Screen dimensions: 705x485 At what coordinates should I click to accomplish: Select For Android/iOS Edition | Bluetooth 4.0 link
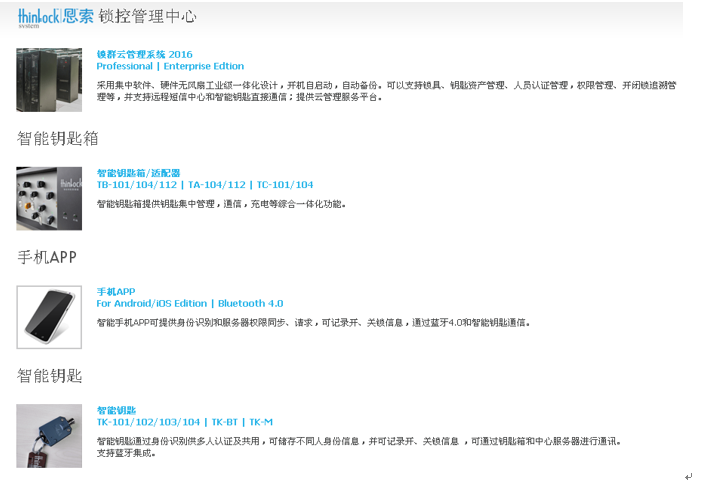click(189, 303)
